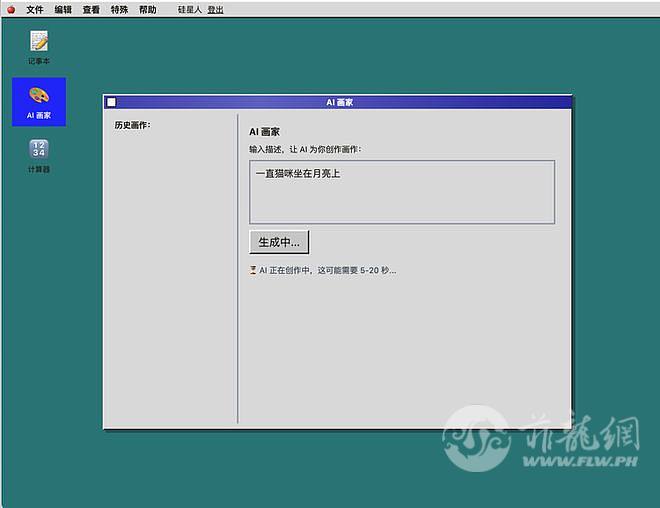Viewport: 660px width, 508px height.
Task: Click the AI 画家 heading inside the window
Action: [264, 132]
